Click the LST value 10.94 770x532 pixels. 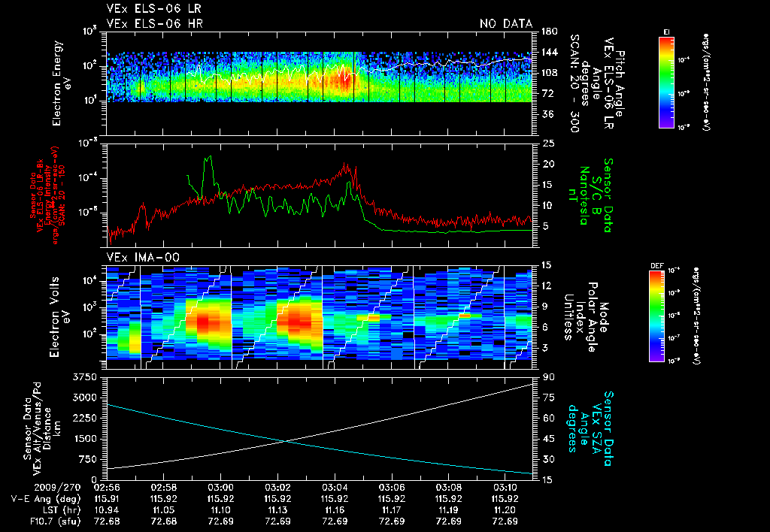click(107, 510)
